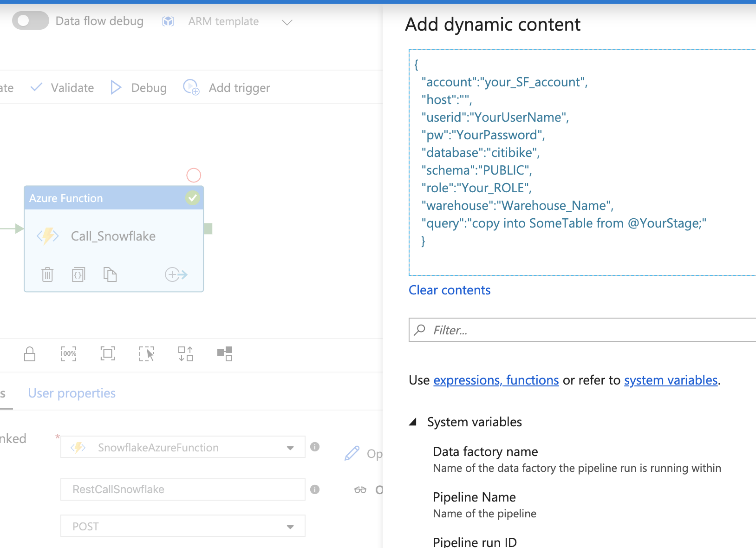Open the activity code view braces icon
The height and width of the screenshot is (548, 756).
point(78,274)
